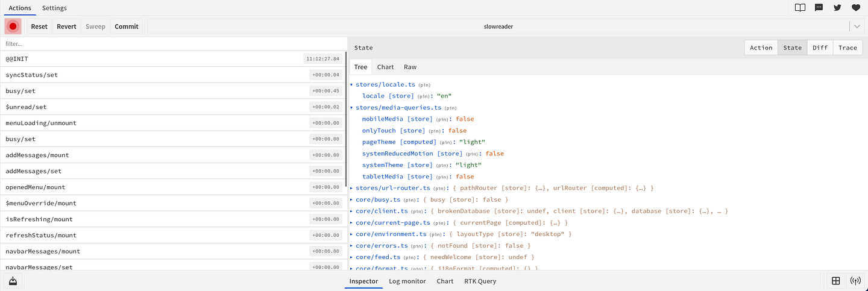The image size is (868, 291).
Task: Open the Twitter bird icon
Action: 837,8
